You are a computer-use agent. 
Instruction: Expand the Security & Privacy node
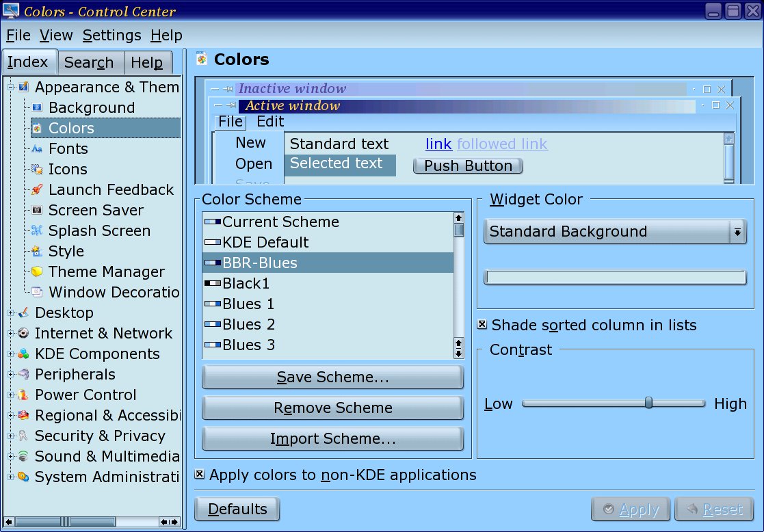[10, 436]
